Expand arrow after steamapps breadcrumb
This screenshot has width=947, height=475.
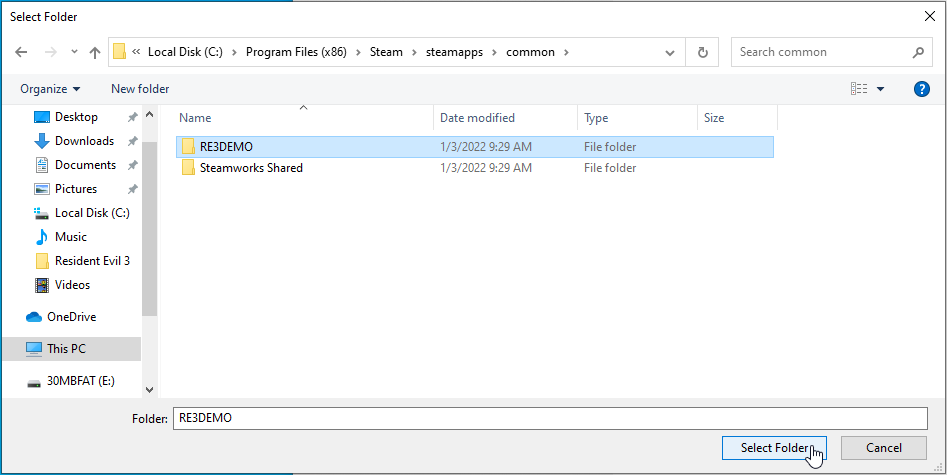click(495, 52)
